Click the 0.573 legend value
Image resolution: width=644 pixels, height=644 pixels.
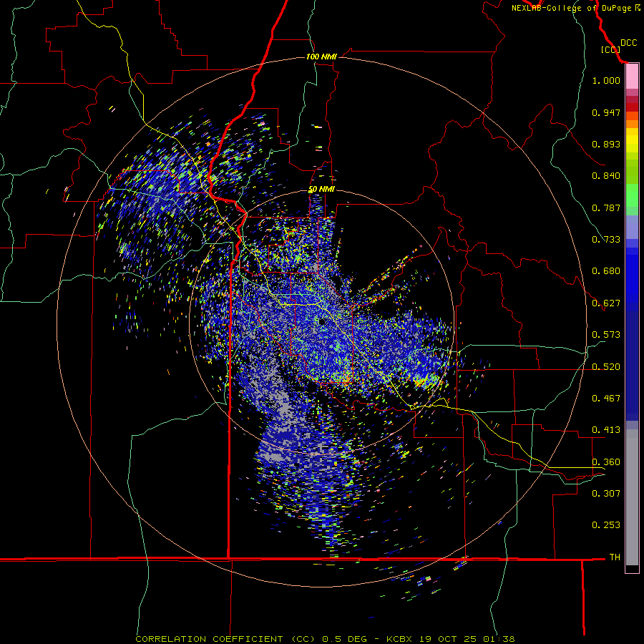pos(606,335)
